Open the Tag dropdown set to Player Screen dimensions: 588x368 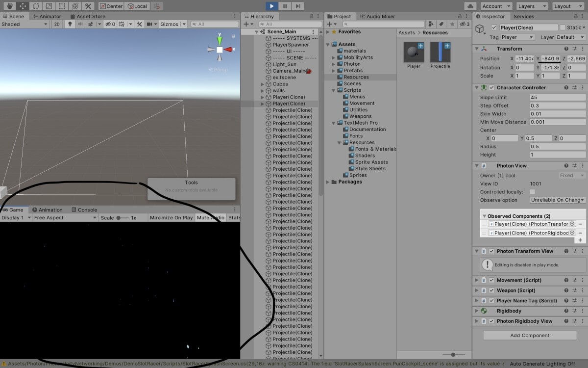(x=517, y=37)
